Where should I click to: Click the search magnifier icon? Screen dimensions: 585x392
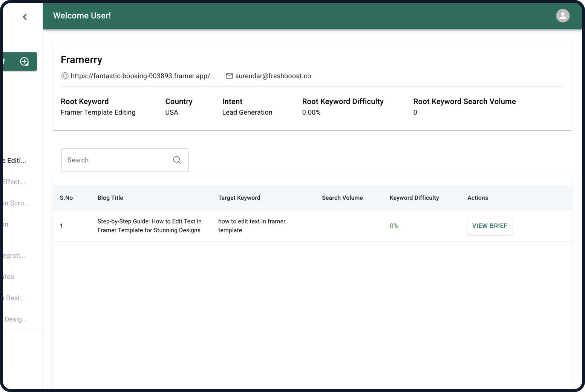[177, 160]
